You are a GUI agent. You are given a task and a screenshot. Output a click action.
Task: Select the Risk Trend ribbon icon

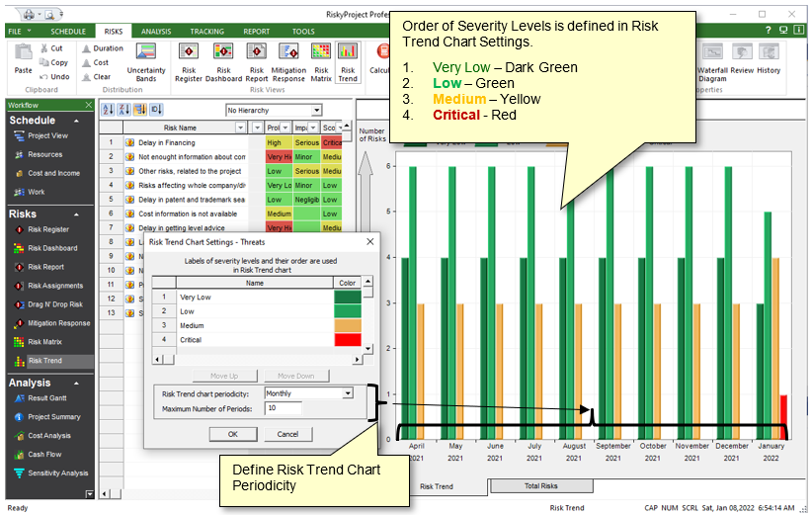[348, 62]
